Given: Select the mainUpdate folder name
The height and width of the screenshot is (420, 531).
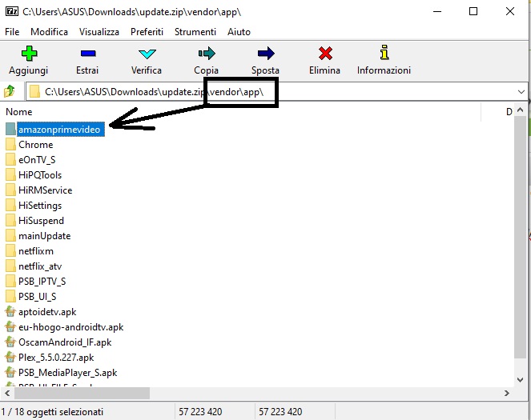Looking at the screenshot, I should [45, 236].
